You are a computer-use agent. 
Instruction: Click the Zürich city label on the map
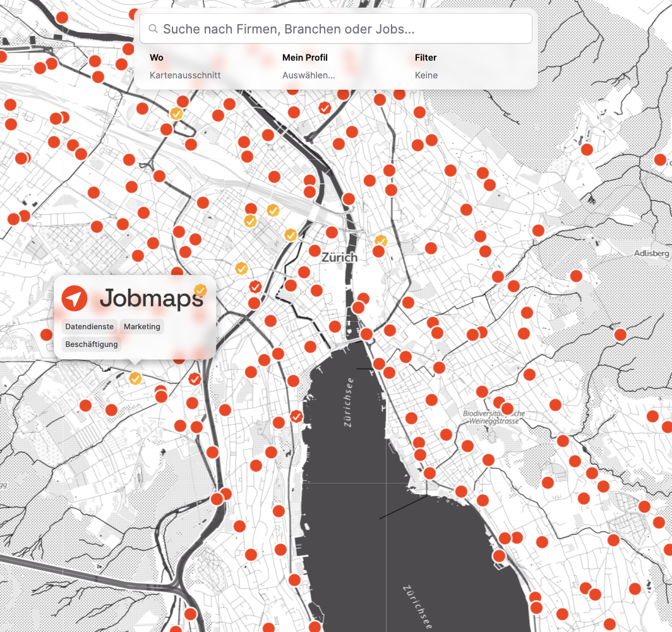click(339, 258)
